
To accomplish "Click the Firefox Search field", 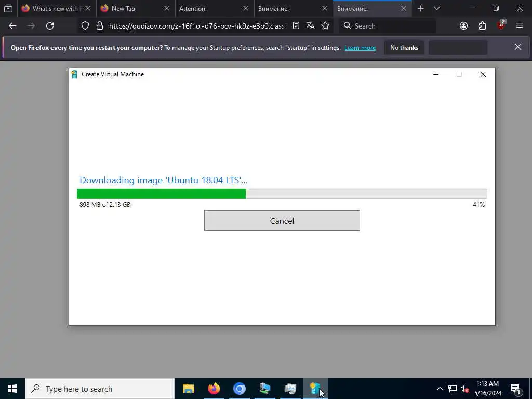I will tap(388, 26).
